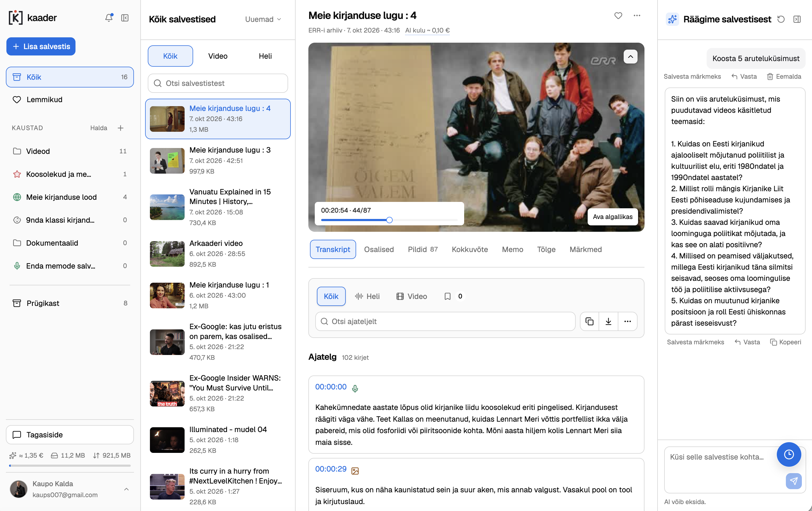This screenshot has height=511, width=812.
Task: Download the transcript icon
Action: 608,321
